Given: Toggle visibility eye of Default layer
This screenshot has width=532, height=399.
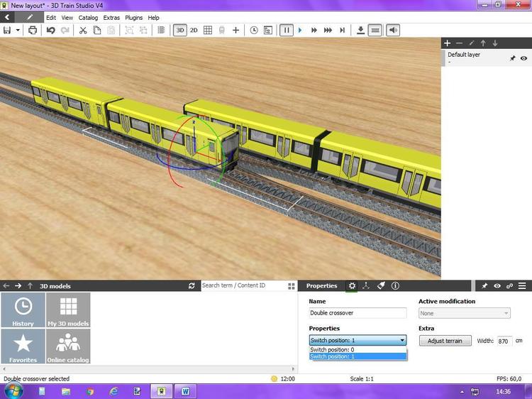Looking at the screenshot, I should 523,58.
